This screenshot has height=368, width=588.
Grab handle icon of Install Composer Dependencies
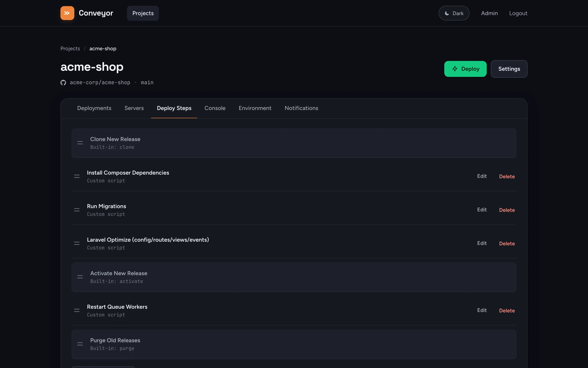tap(77, 176)
